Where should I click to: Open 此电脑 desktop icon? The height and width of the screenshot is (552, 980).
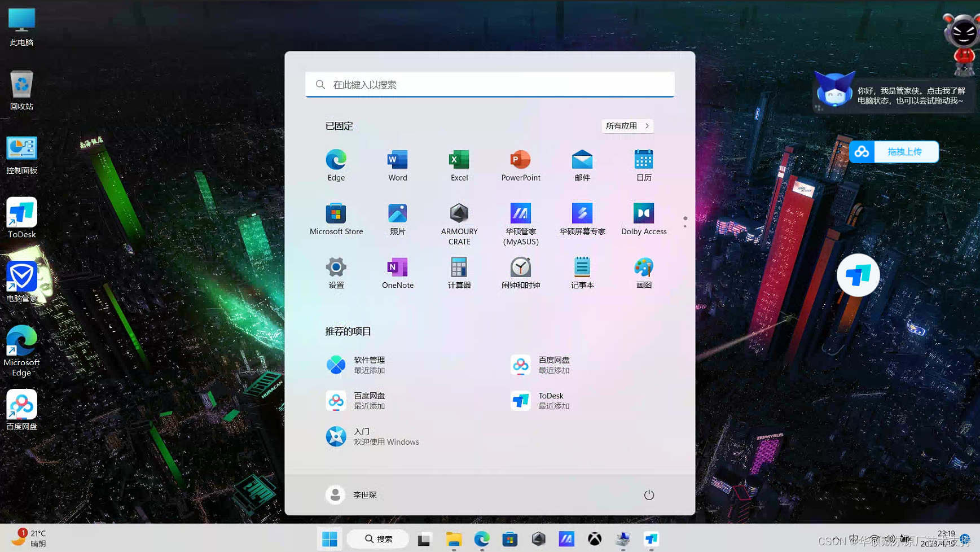tap(21, 27)
